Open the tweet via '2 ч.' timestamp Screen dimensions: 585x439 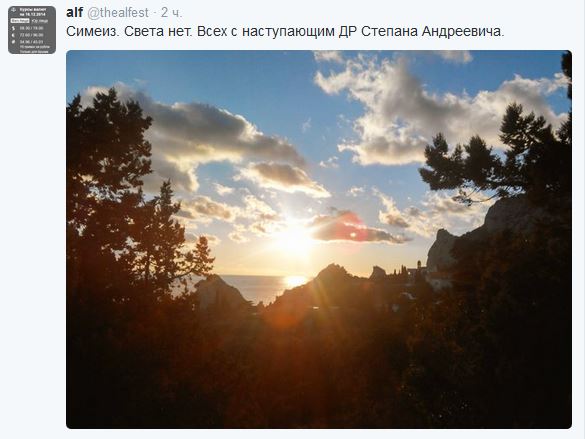pyautogui.click(x=172, y=13)
